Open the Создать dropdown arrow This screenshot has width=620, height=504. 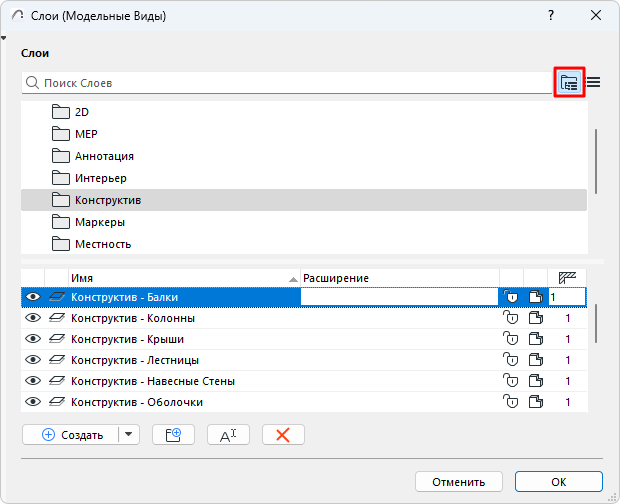127,435
